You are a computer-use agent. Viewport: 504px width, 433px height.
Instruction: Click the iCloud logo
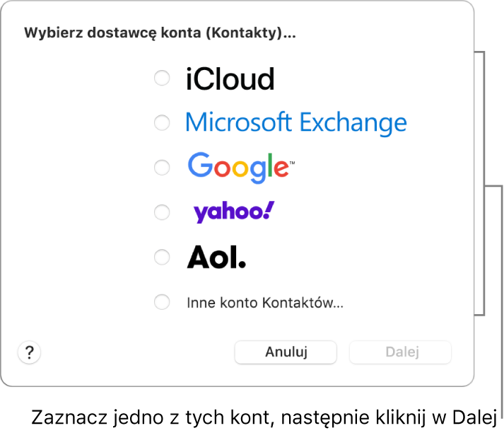pos(230,79)
